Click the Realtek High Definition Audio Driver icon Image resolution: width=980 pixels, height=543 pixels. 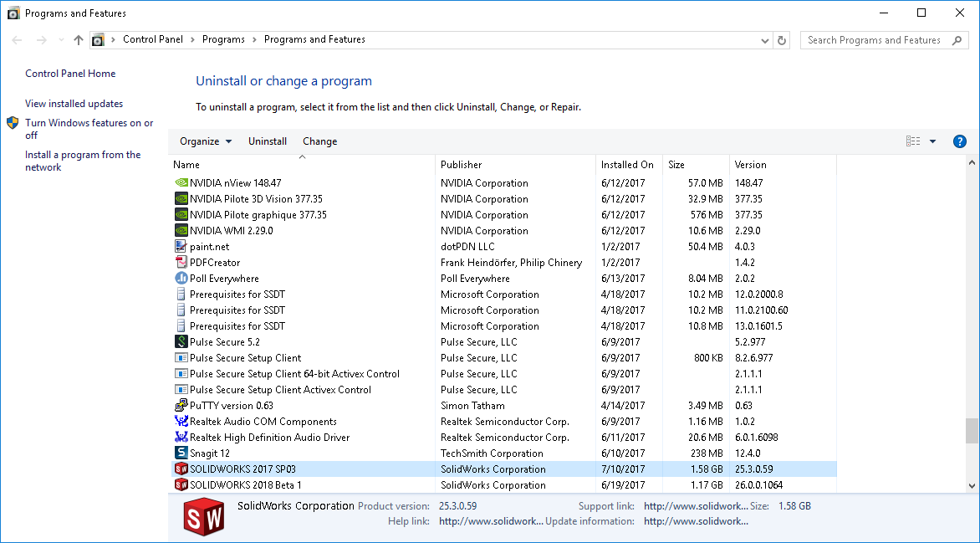coord(181,438)
